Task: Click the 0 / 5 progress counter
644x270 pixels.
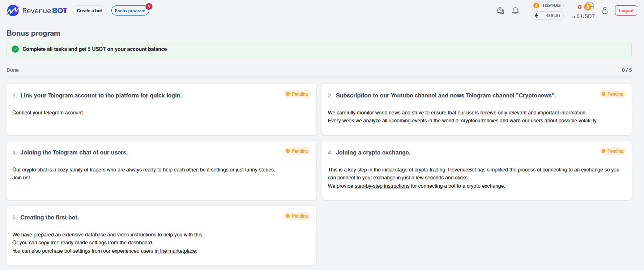Action: coord(627,70)
